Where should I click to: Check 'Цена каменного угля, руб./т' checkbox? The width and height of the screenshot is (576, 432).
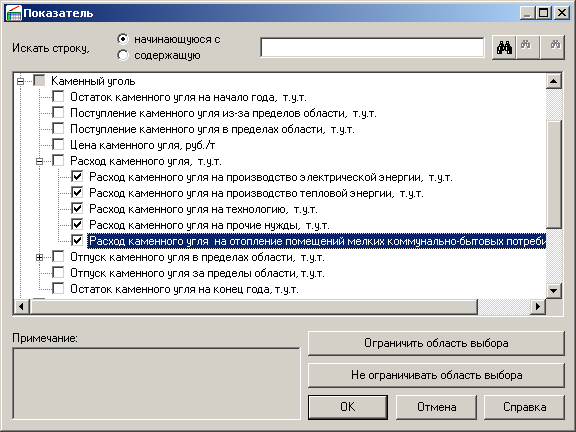(58, 145)
